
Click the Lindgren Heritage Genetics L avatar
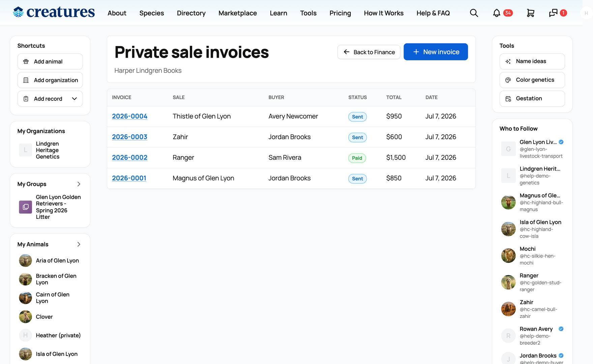click(x=25, y=150)
